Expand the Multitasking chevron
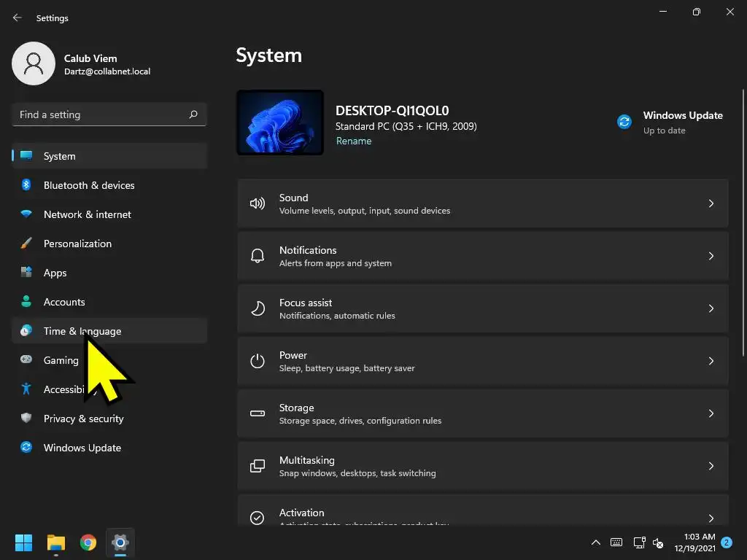This screenshot has height=560, width=747. (x=711, y=466)
